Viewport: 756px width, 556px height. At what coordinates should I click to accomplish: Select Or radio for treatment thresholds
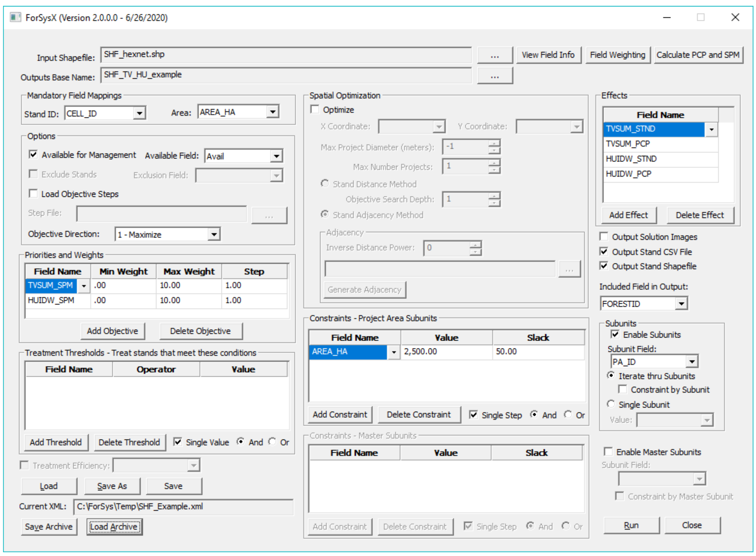pos(272,442)
